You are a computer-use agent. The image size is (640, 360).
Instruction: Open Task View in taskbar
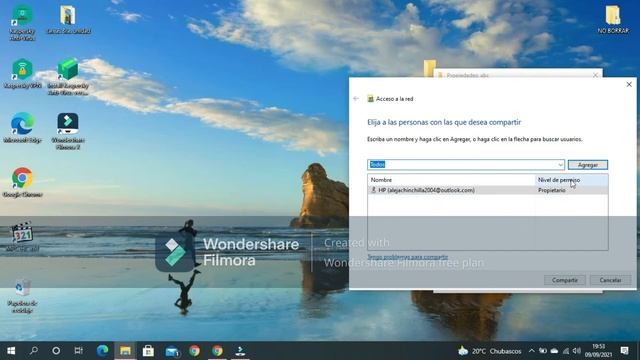pos(78,351)
